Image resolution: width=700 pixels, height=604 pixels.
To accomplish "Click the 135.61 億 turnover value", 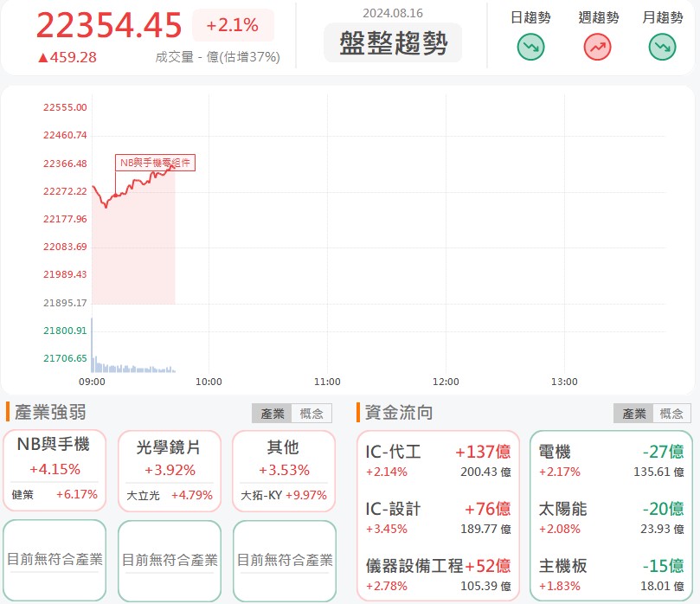I will tap(658, 472).
